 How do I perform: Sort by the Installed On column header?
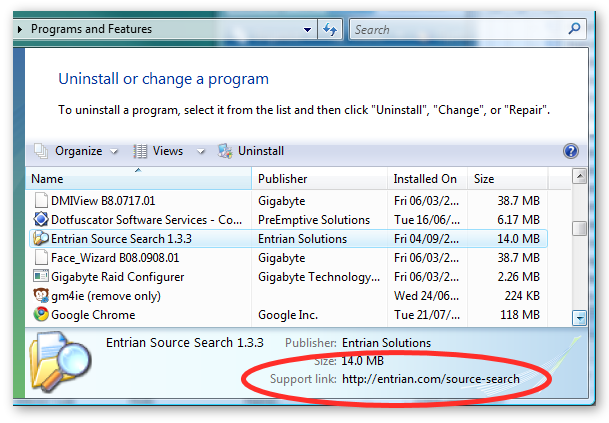(428, 179)
